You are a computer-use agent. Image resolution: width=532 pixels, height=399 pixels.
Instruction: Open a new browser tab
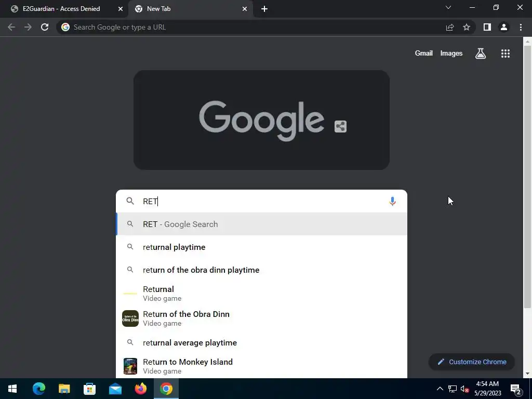point(264,9)
